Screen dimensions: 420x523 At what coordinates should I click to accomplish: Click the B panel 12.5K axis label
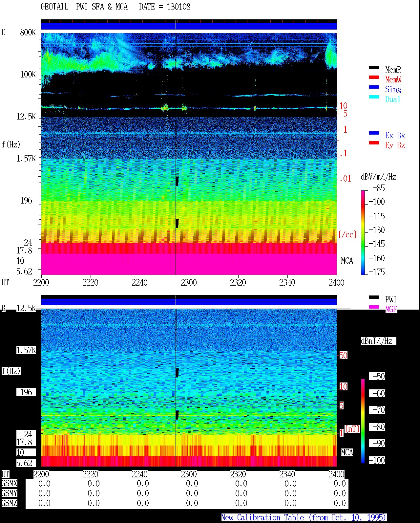[x=26, y=308]
